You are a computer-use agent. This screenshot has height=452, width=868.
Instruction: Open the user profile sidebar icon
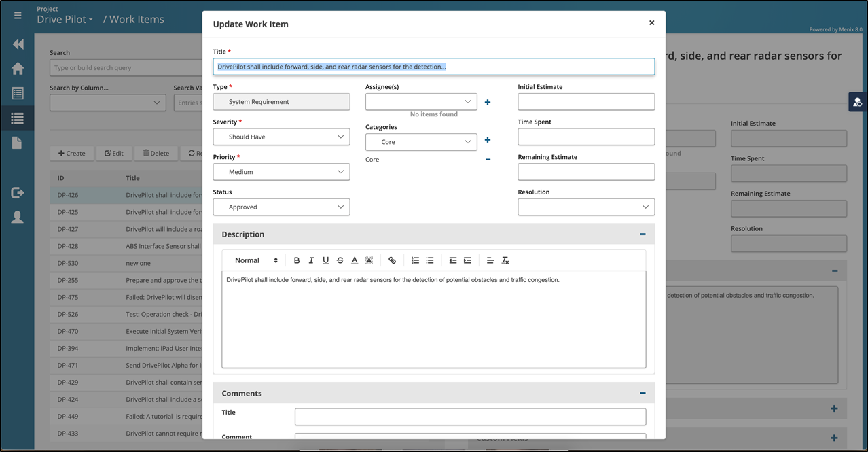[x=18, y=217]
